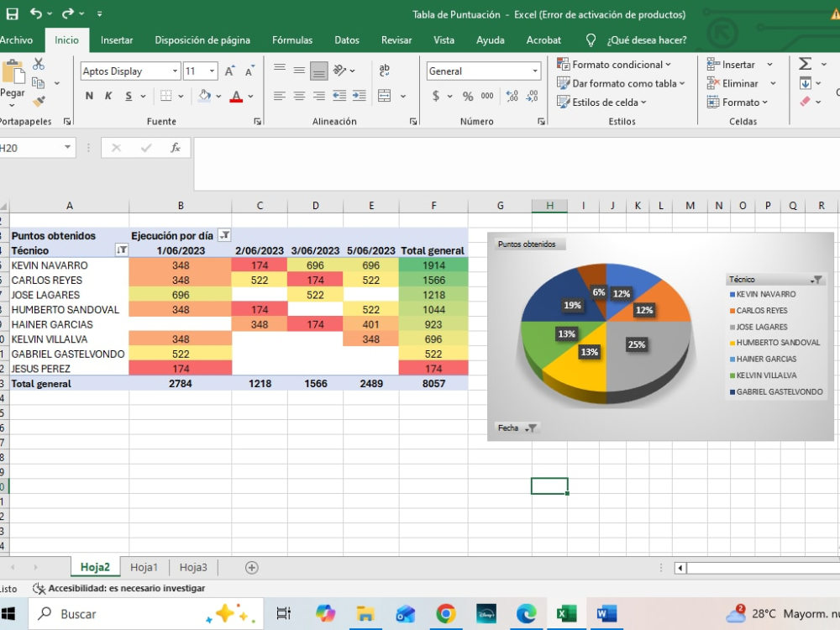Align text right
Screen dimensions: 840x630
tap(318, 96)
